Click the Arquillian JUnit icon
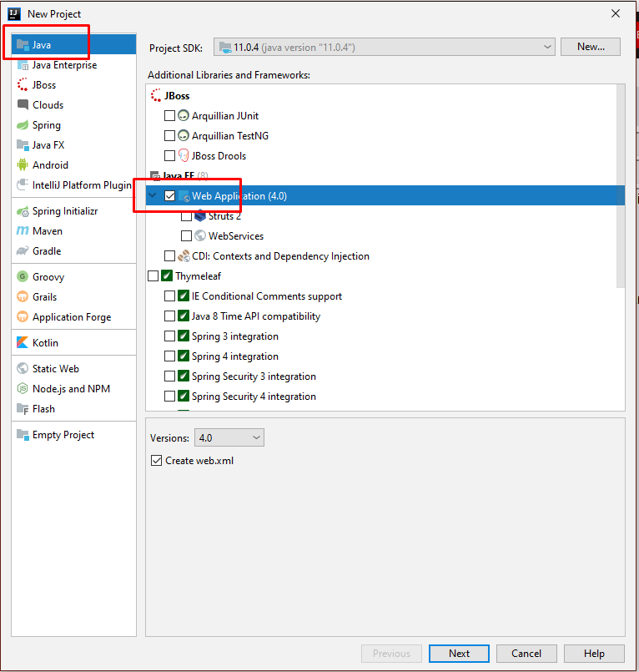639x672 pixels. tap(184, 115)
